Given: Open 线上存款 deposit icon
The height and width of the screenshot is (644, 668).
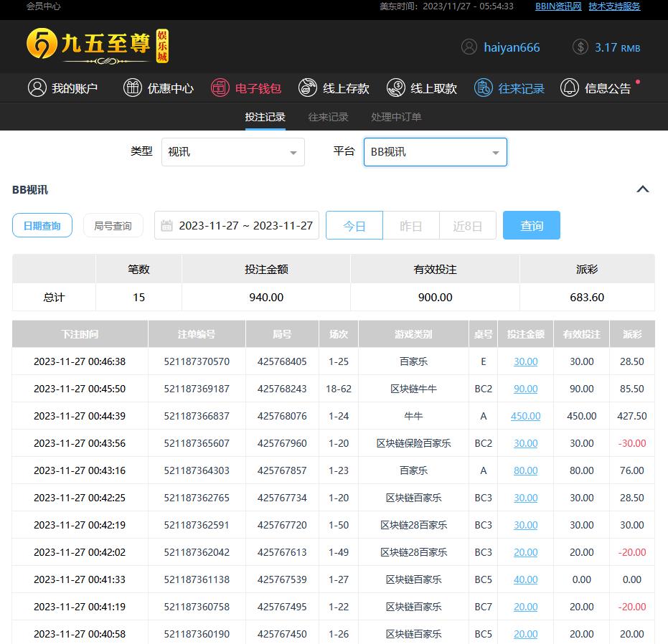Looking at the screenshot, I should (x=308, y=88).
